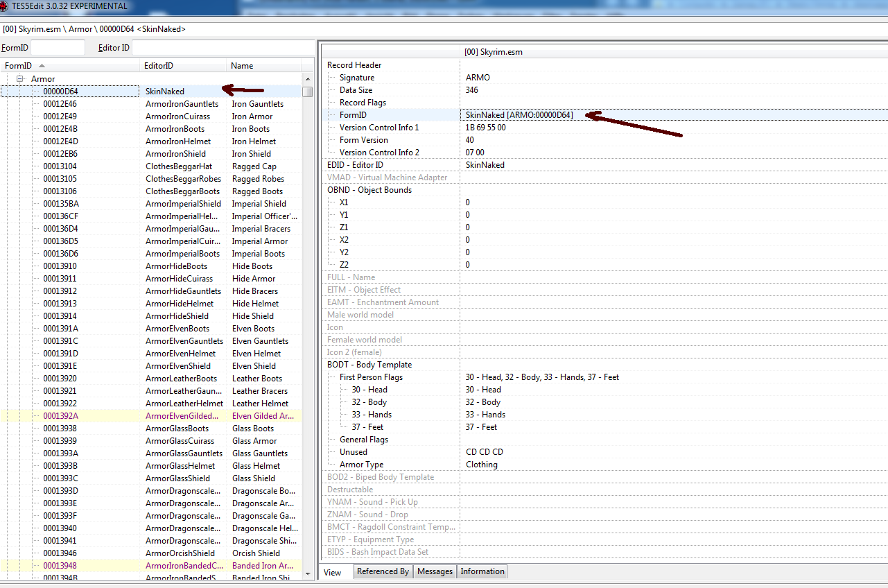Click the Unused CD CD CD value
888x588 pixels.
click(485, 452)
